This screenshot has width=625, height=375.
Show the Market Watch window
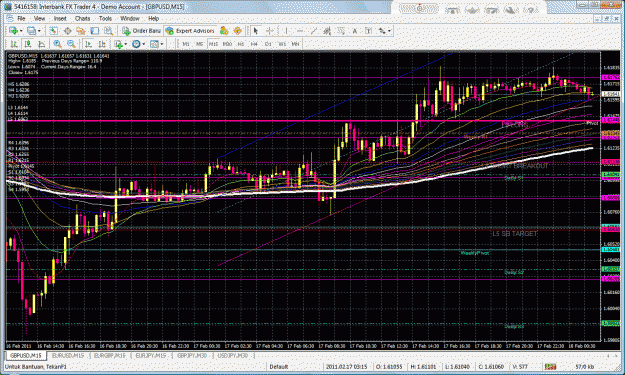tap(53, 31)
